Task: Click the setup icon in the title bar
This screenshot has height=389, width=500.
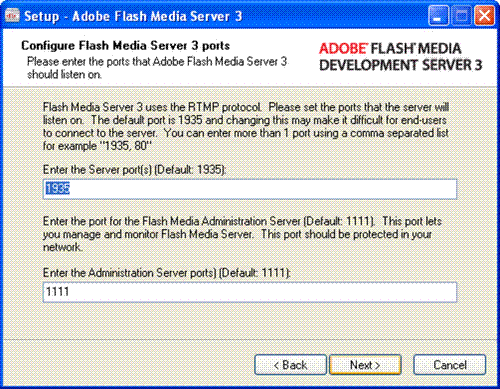Action: (12, 16)
